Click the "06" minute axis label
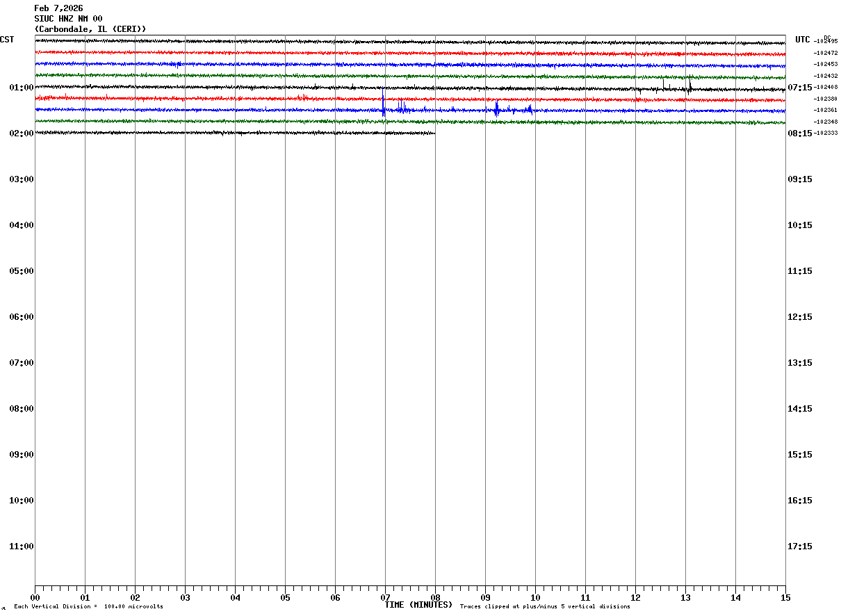This screenshot has height=616, width=841. click(x=335, y=597)
